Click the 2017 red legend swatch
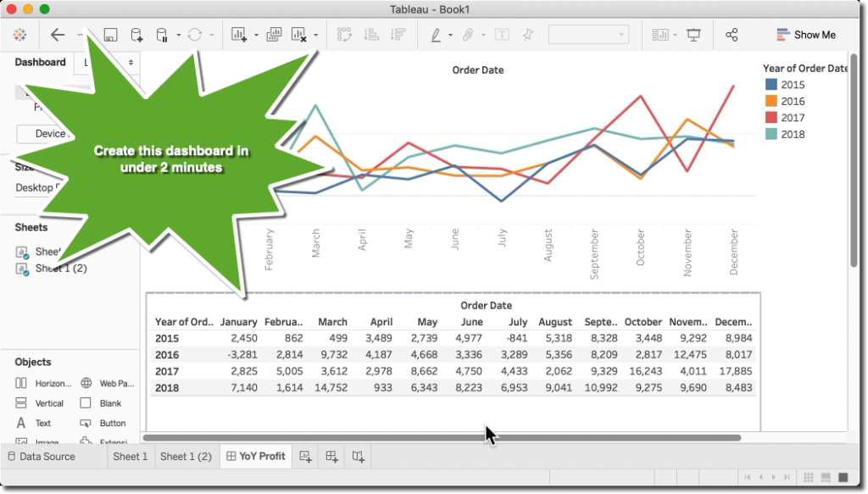Viewport: 868px width, 494px height. [771, 118]
